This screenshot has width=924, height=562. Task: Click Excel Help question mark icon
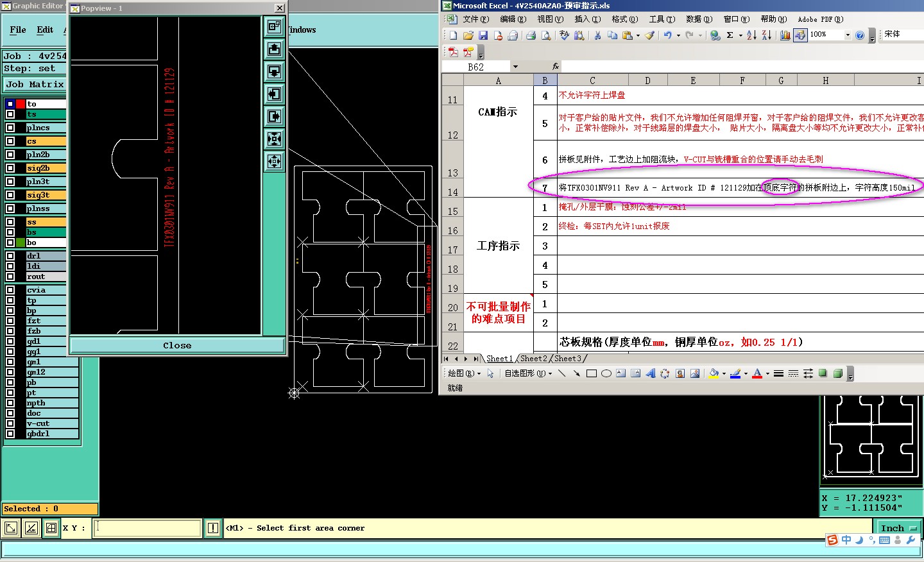860,35
